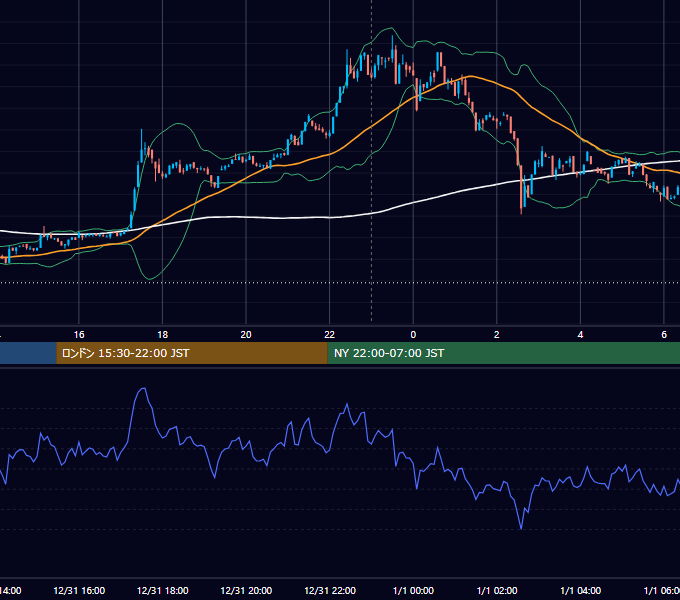
Task: Click the 1/1 04:00 date label
Action: 580,591
